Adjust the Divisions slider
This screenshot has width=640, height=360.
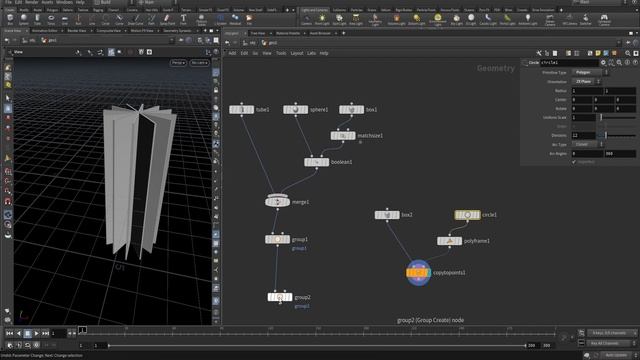[x=618, y=136]
